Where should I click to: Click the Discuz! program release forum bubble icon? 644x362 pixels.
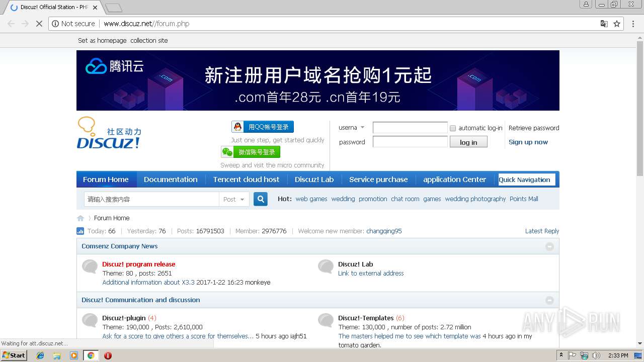(x=90, y=266)
